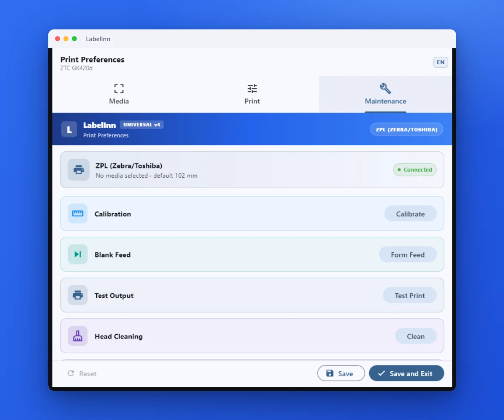Image resolution: width=504 pixels, height=420 pixels.
Task: Click the Save and Exit button
Action: [x=407, y=373]
